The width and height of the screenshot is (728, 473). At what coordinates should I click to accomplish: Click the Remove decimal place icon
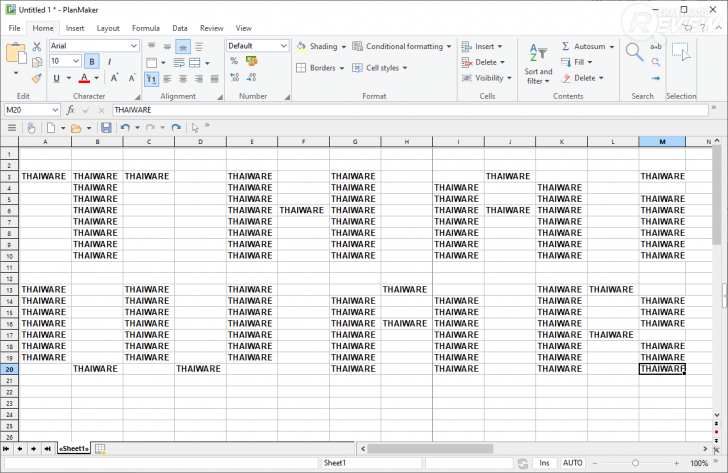[x=252, y=78]
